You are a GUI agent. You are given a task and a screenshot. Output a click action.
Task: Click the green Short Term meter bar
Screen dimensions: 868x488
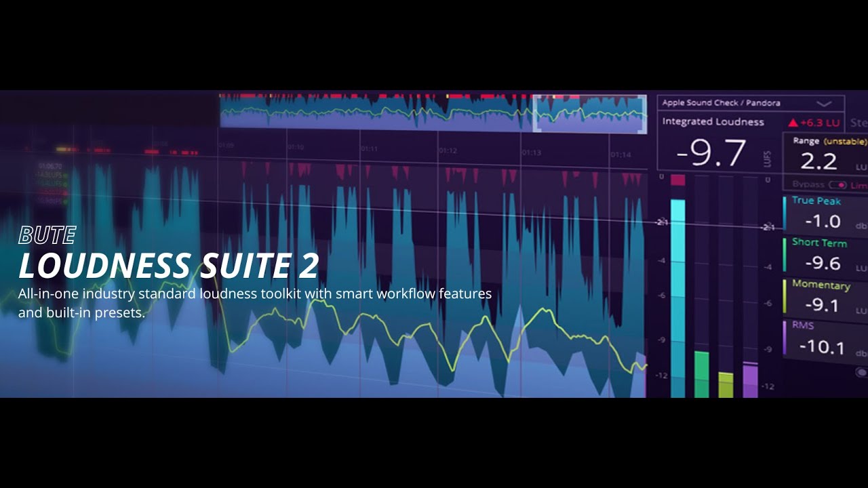tap(701, 374)
